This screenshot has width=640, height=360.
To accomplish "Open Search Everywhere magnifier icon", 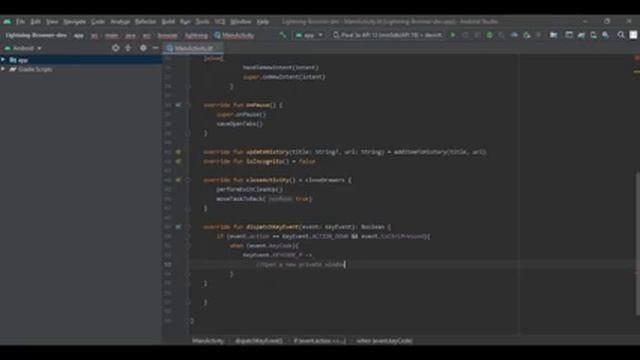I will coord(621,36).
